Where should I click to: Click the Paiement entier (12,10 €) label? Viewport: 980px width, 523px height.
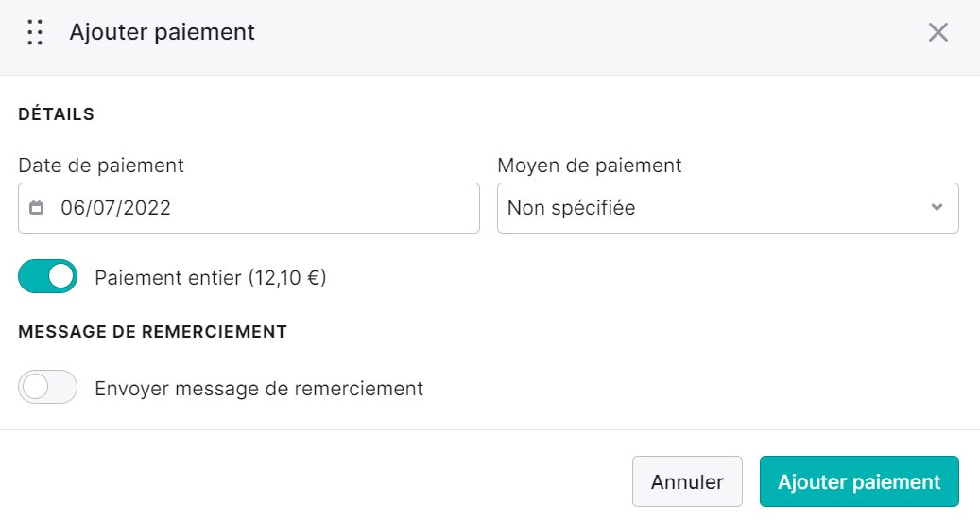click(211, 278)
